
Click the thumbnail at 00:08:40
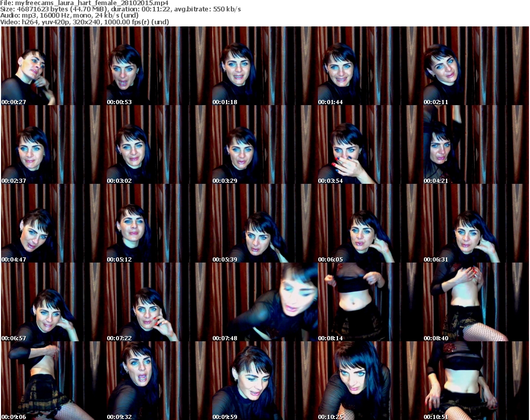476,302
